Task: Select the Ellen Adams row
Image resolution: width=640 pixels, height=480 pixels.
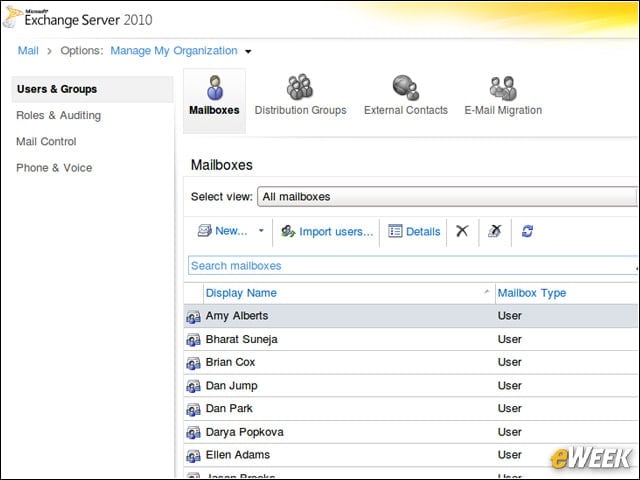Action: click(411, 455)
